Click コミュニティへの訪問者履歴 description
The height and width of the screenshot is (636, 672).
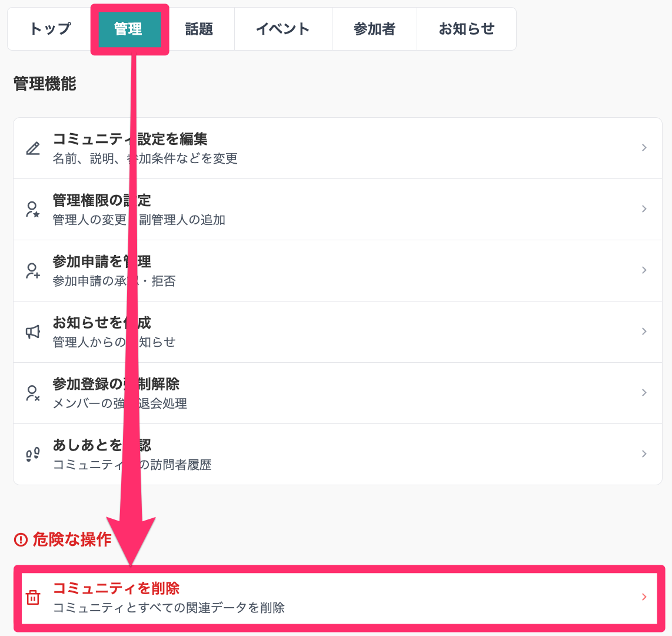(x=132, y=465)
